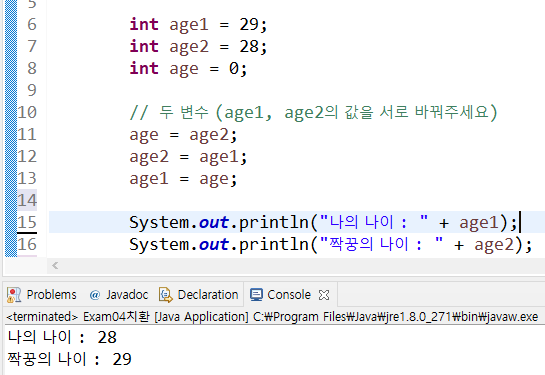This screenshot has height=375, width=545.
Task: Place cursor on 'int age2 = 28;' line
Action: (x=198, y=47)
